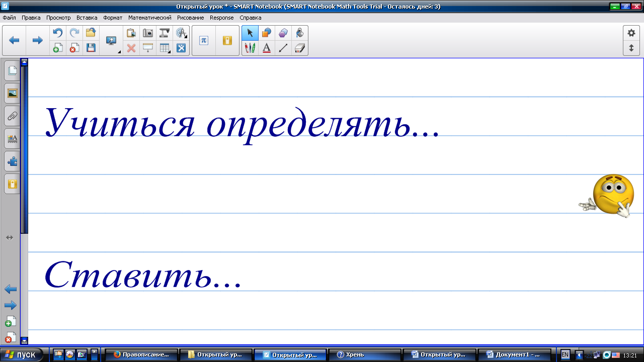Open the Screen Capture camera tool
The image size is (644, 362).
(148, 33)
